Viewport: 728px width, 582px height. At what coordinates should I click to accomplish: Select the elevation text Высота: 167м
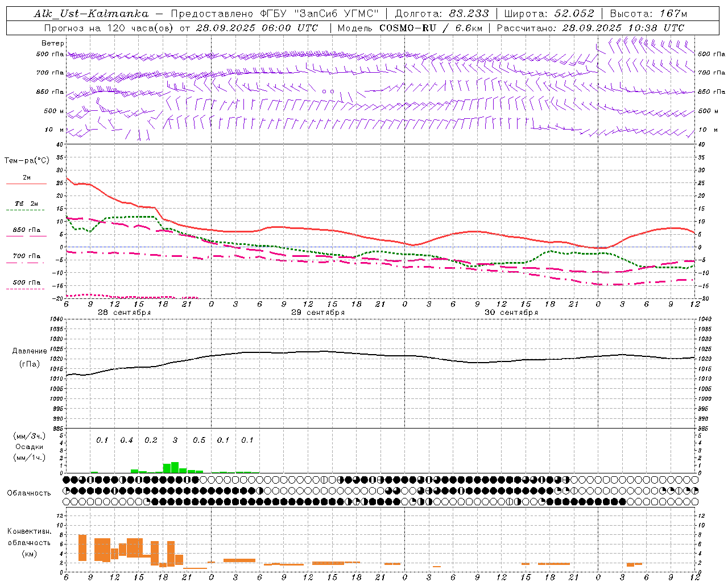click(648, 14)
